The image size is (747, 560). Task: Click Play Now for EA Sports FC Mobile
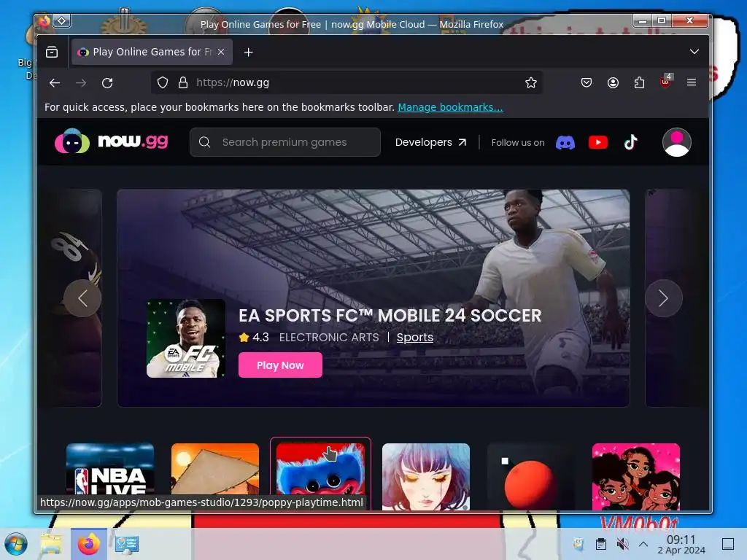click(x=280, y=365)
